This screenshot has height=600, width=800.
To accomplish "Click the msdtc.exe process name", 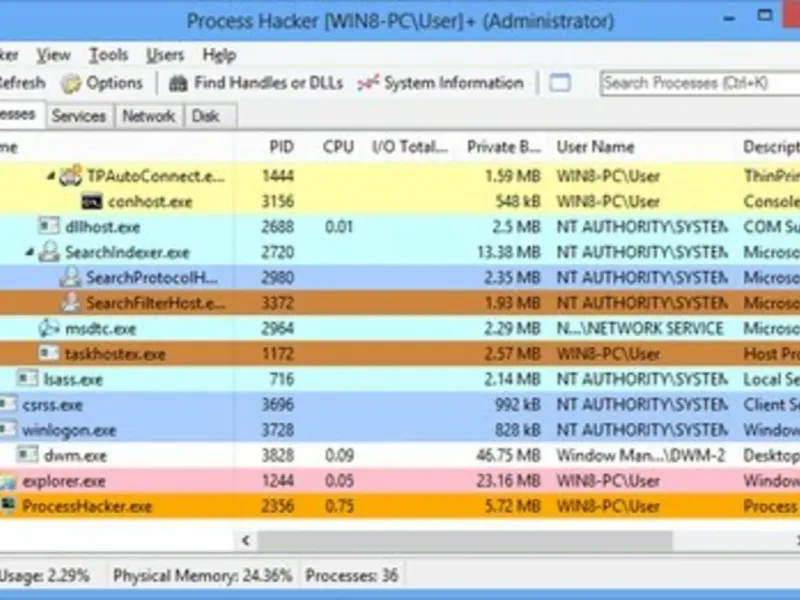I will [x=101, y=329].
